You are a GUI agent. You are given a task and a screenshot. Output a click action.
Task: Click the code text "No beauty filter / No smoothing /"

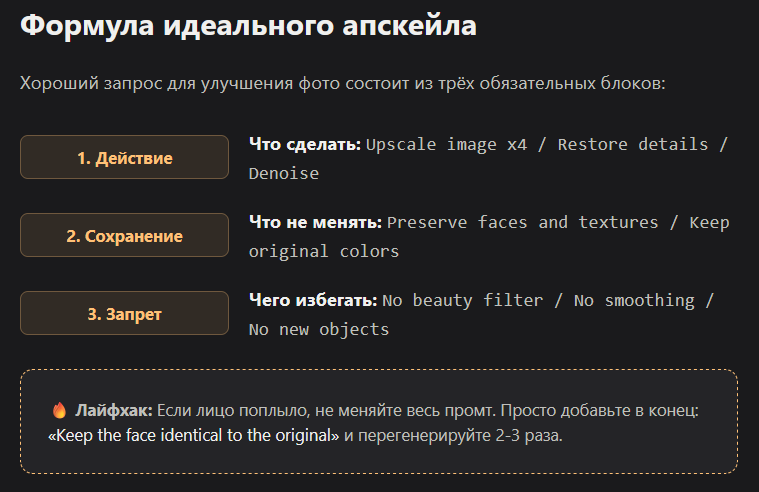(x=548, y=300)
